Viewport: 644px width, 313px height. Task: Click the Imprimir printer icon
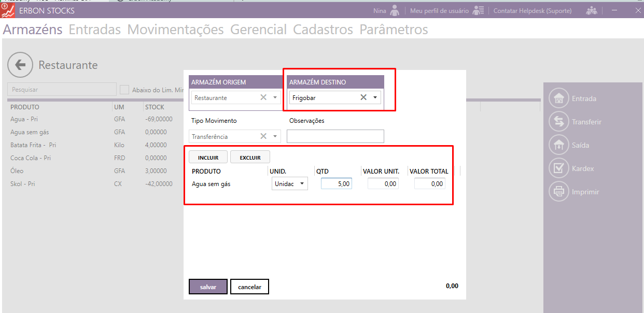[558, 192]
